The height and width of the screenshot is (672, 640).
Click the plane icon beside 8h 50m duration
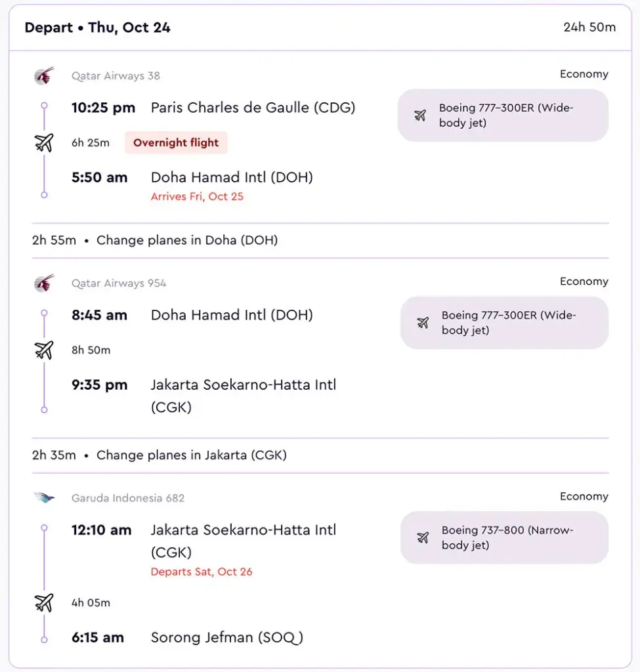click(x=44, y=350)
